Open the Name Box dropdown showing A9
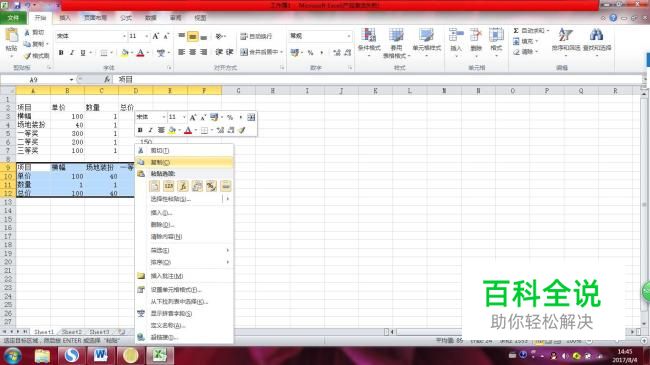The image size is (650, 365). click(x=71, y=79)
